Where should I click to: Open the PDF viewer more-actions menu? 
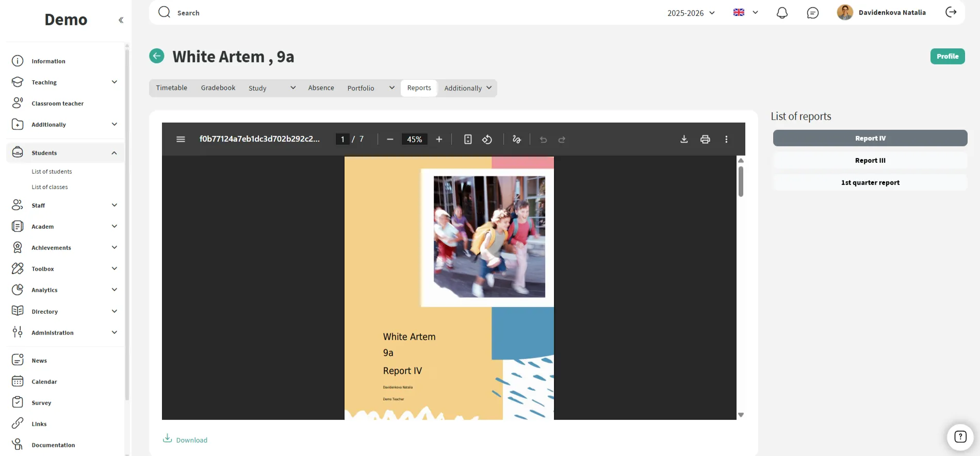pos(726,139)
